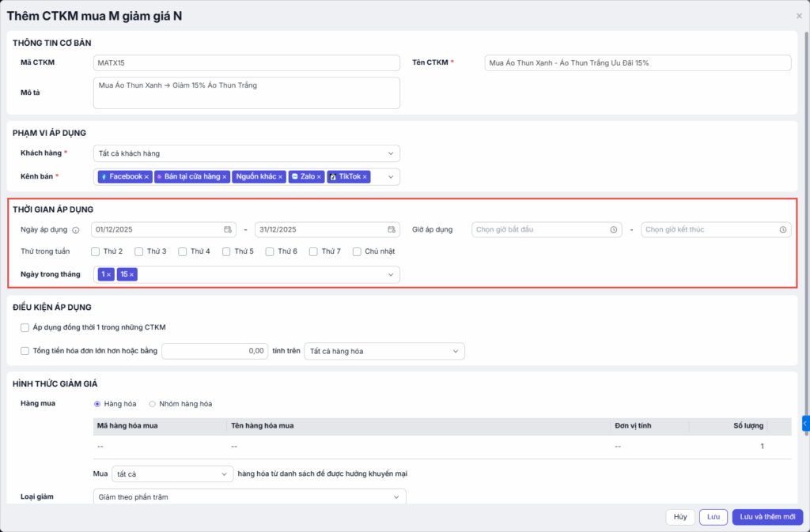This screenshot has height=532, width=810.
Task: Click the start time clock icon
Action: click(613, 229)
